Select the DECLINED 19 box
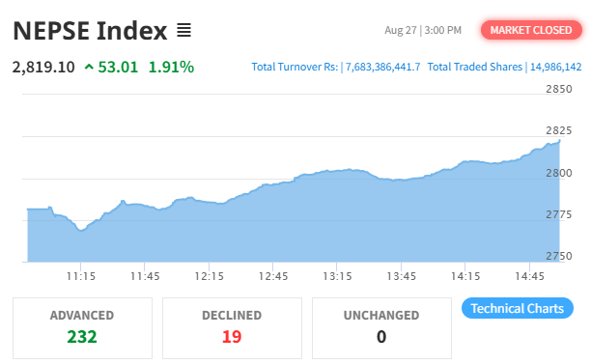This screenshot has height=364, width=591. pos(232,328)
